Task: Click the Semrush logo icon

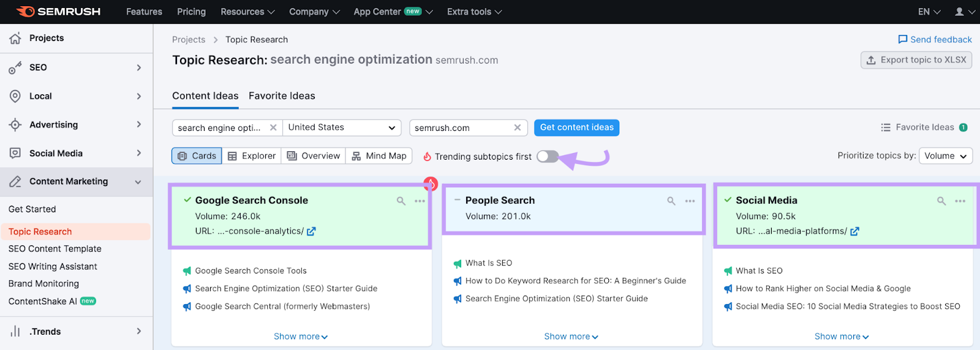Action: click(x=25, y=12)
